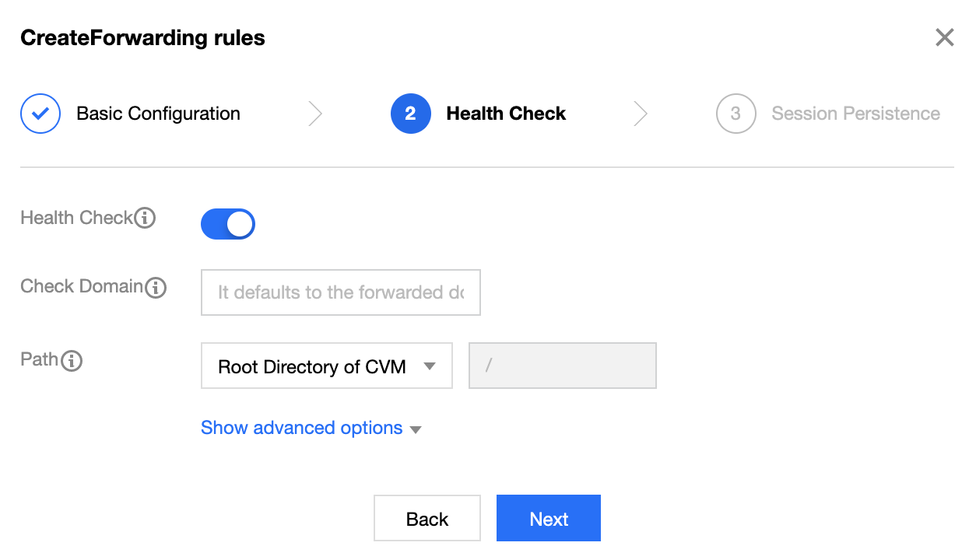Select the Health Check step title
Screen dimensions: 976x560
point(506,114)
